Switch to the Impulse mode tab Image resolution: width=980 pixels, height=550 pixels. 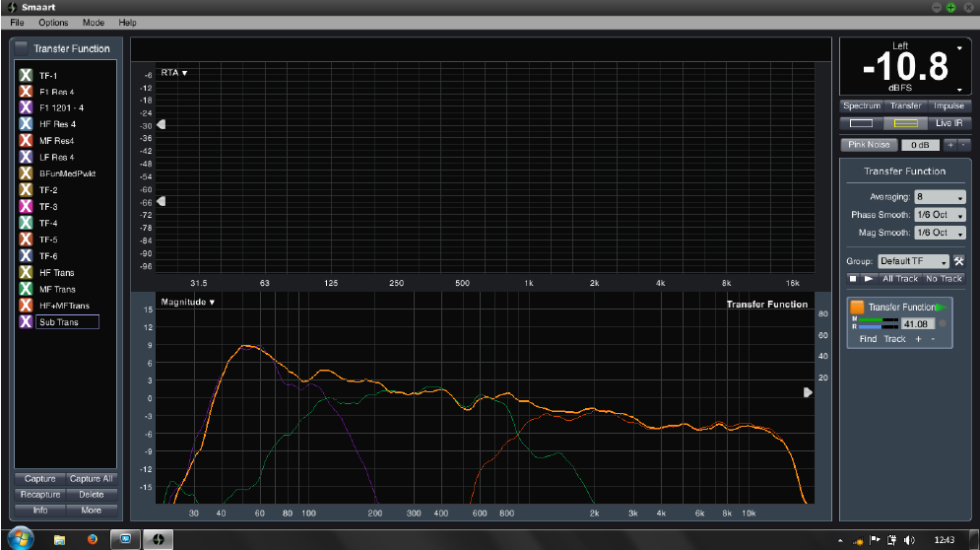pyautogui.click(x=949, y=105)
